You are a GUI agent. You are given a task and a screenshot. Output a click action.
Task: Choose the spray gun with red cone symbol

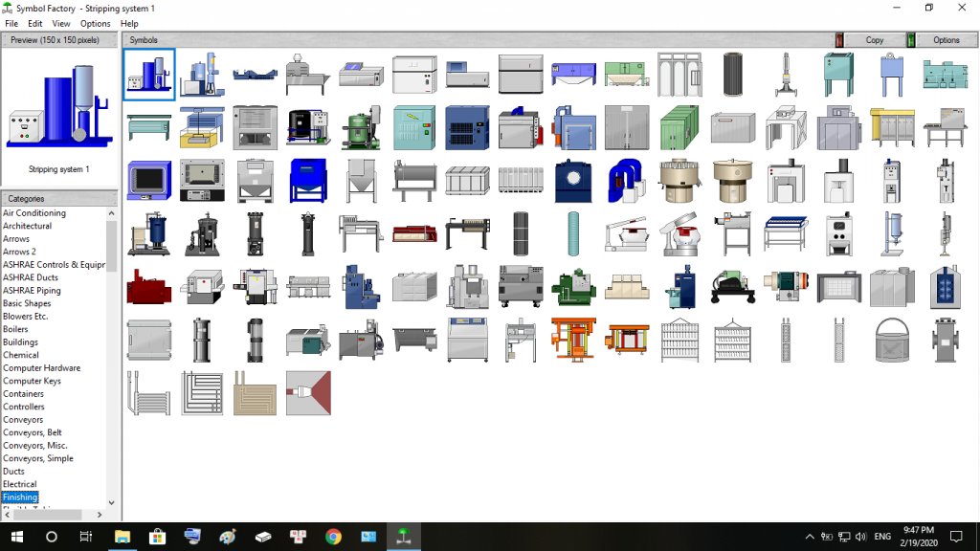[x=308, y=392]
